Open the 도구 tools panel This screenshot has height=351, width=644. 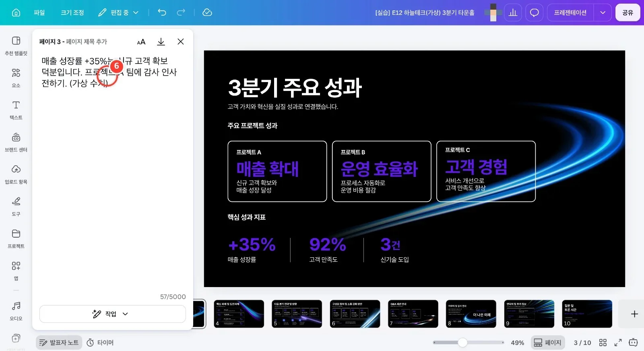coord(16,207)
